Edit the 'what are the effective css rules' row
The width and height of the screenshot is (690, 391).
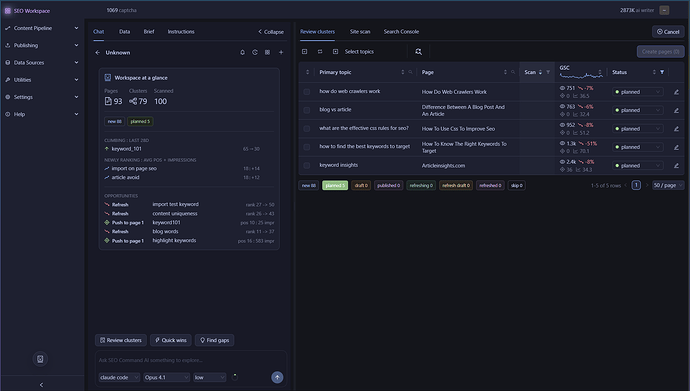tap(676, 129)
